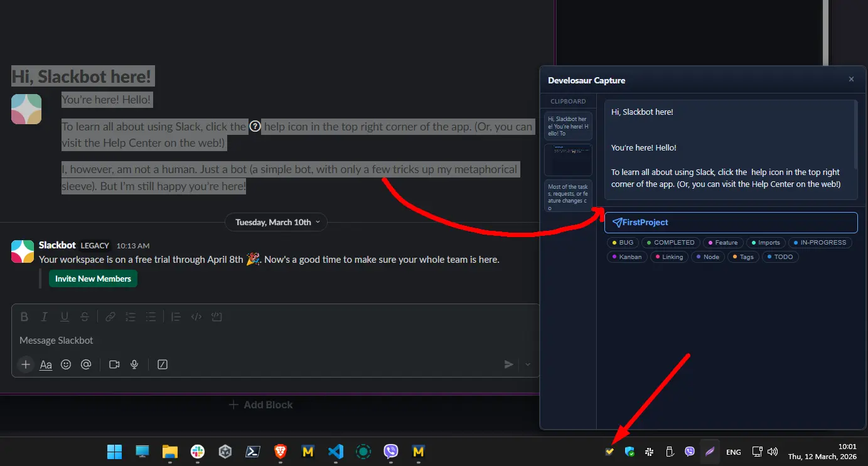Toggle the COMPLETED tag
This screenshot has width=868, height=466.
click(x=670, y=243)
